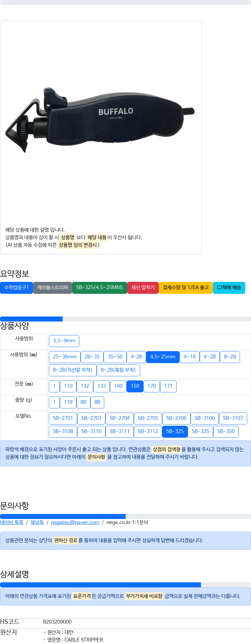Choose overall length 110

point(68,386)
